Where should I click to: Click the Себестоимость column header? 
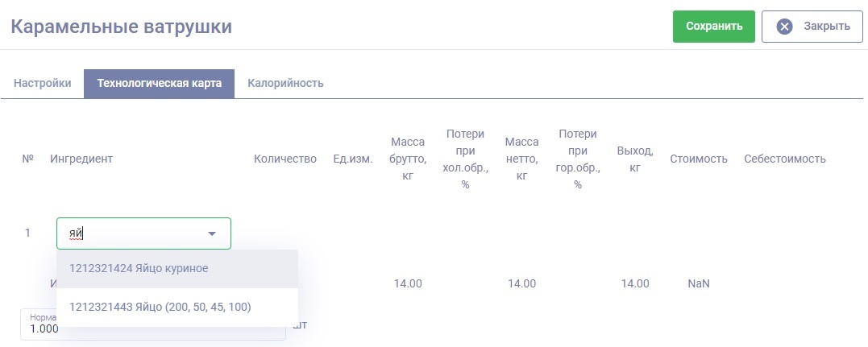784,159
